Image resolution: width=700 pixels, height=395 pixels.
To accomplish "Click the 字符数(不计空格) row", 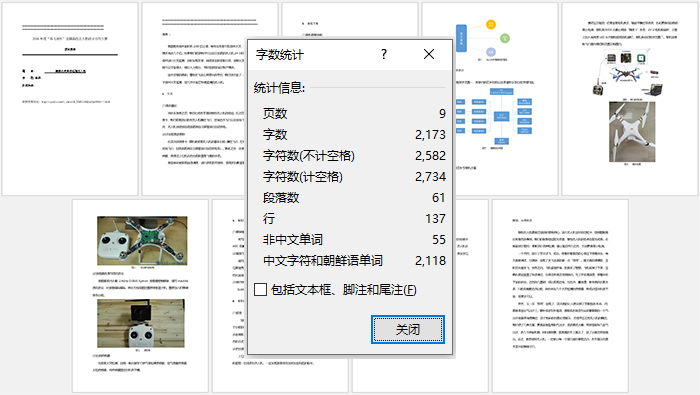I will coord(354,155).
